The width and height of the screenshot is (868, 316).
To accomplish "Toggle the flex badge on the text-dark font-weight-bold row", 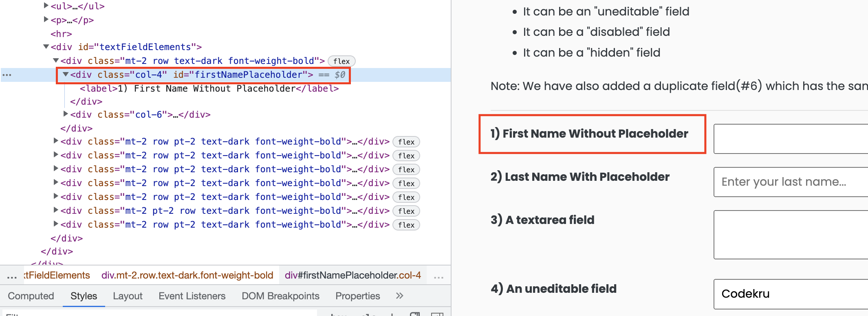I will (341, 61).
